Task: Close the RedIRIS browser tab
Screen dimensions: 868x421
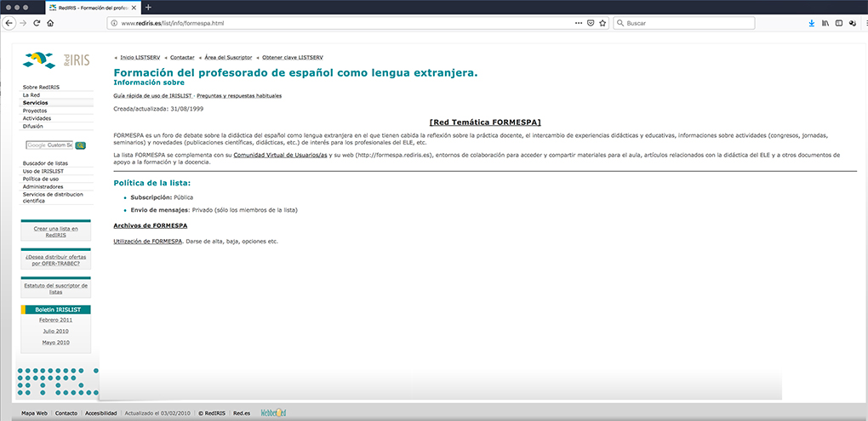Action: (x=134, y=7)
